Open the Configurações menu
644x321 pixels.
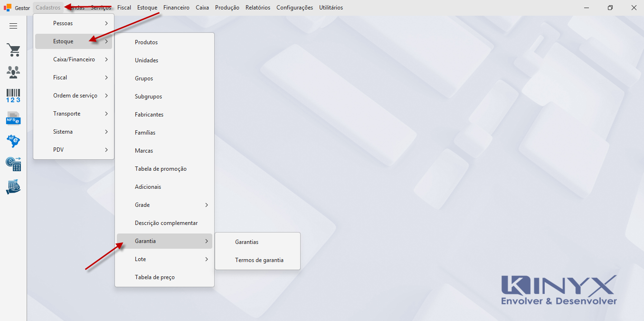point(294,8)
